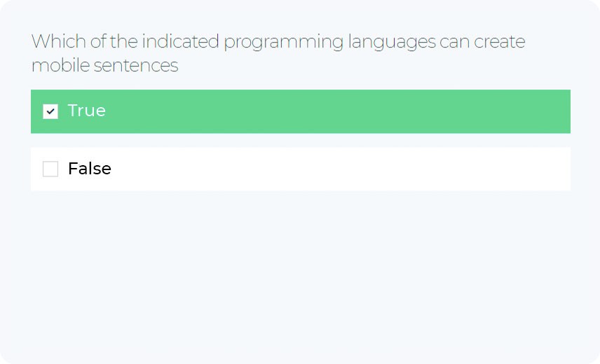Screen dimensions: 600x364
Task: Uncheck the True checkbox
Action: pyautogui.click(x=50, y=111)
